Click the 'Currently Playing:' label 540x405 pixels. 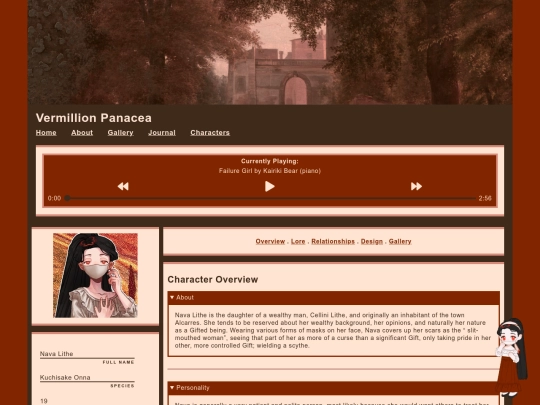(x=270, y=161)
